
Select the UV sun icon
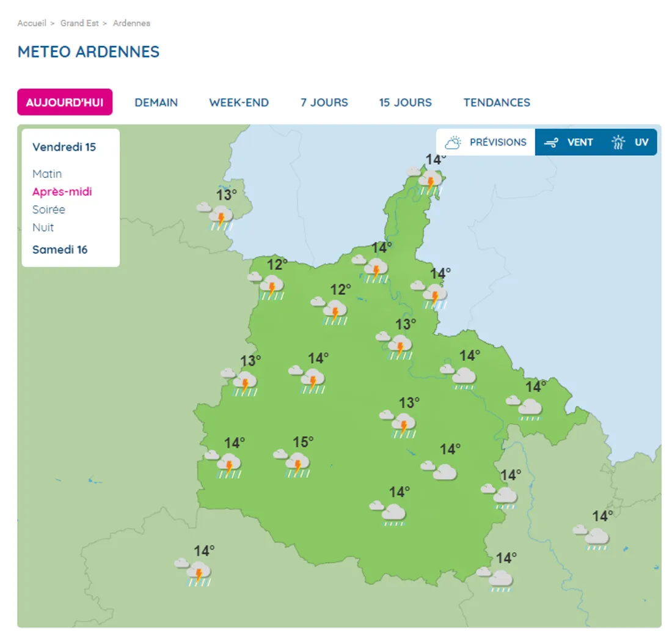[x=619, y=142]
